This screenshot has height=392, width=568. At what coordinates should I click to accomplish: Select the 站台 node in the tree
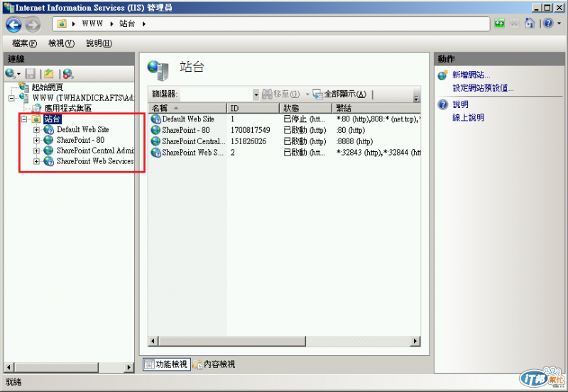52,119
